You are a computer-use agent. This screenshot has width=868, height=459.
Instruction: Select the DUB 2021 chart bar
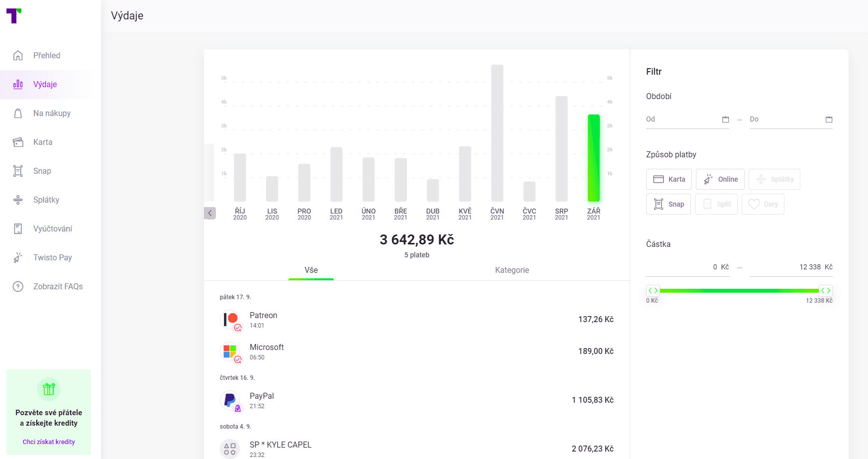click(433, 190)
